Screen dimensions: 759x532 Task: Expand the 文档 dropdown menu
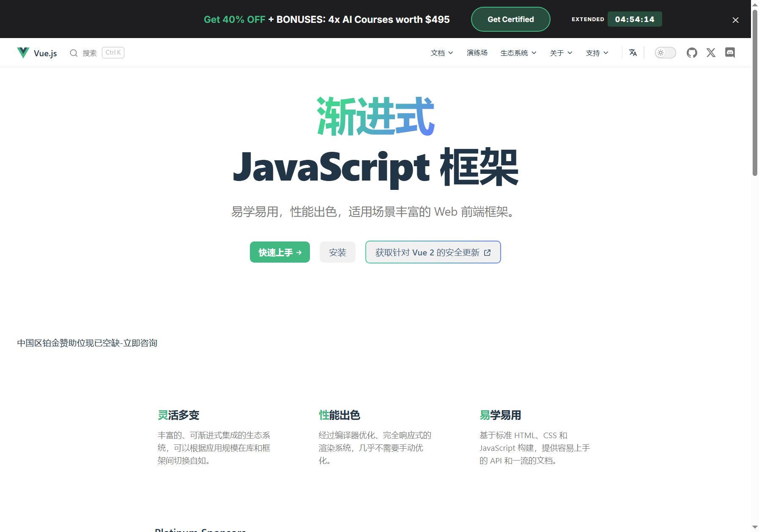click(x=441, y=53)
